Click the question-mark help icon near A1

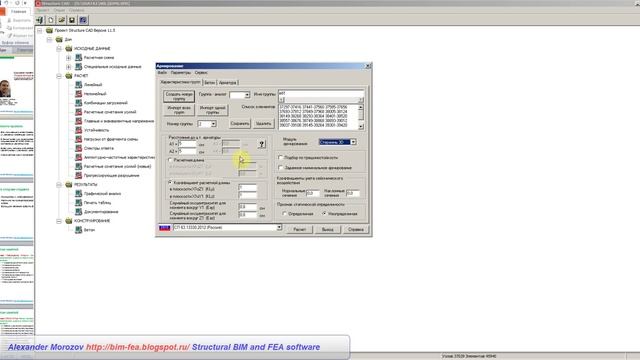[262, 144]
